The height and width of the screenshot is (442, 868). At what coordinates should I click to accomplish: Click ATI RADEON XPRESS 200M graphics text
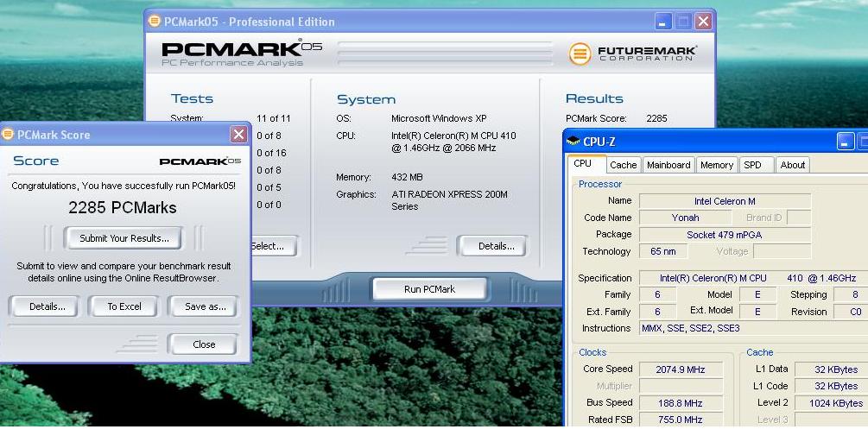click(x=449, y=200)
